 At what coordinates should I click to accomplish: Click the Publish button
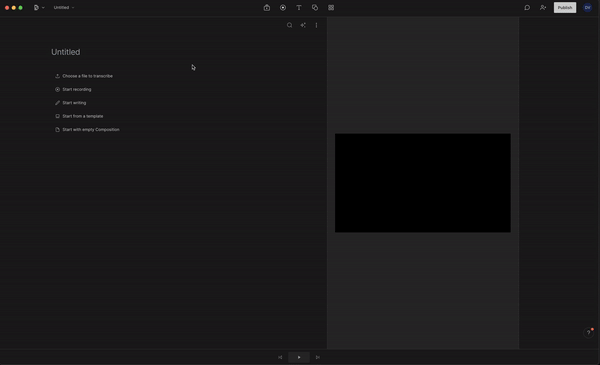[x=565, y=8]
